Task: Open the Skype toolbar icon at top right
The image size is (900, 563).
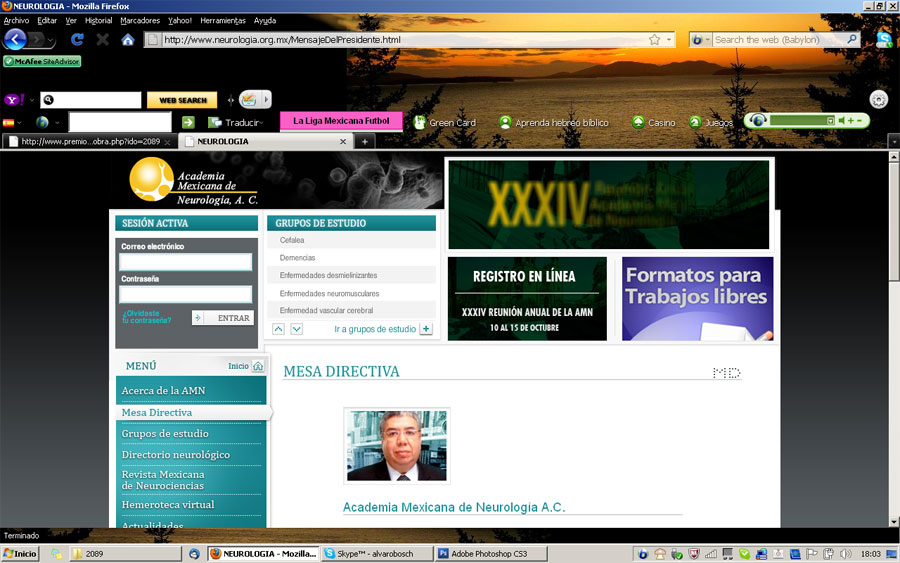Action: (x=885, y=40)
